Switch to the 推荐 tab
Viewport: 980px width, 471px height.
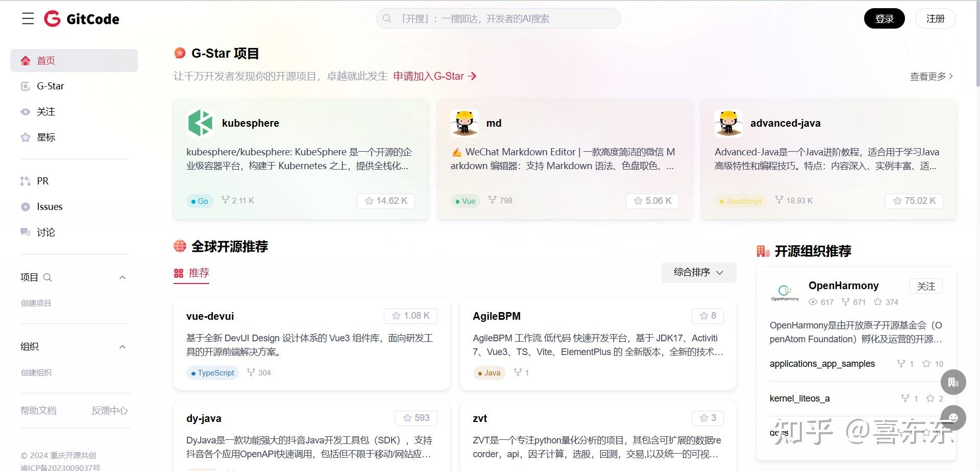pos(192,273)
